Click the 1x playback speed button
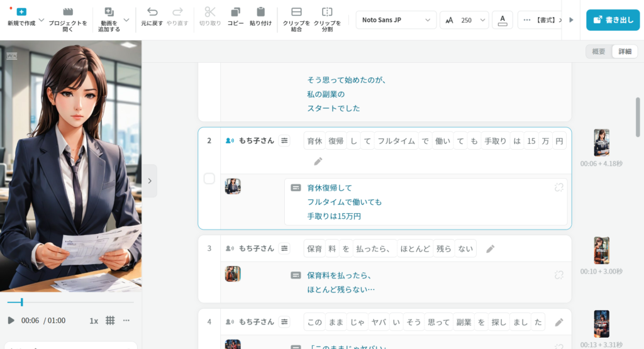 pyautogui.click(x=94, y=321)
